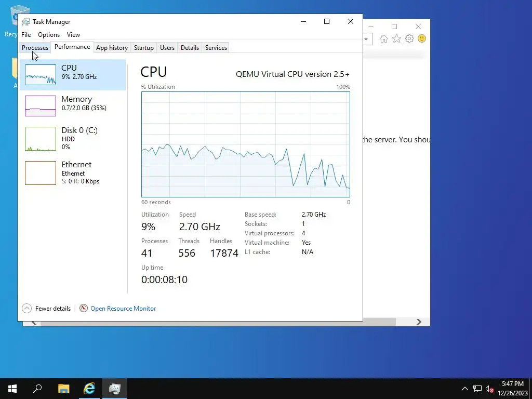This screenshot has height=399, width=532.
Task: Select the Memory mini graph thumbnail
Action: coord(41,106)
